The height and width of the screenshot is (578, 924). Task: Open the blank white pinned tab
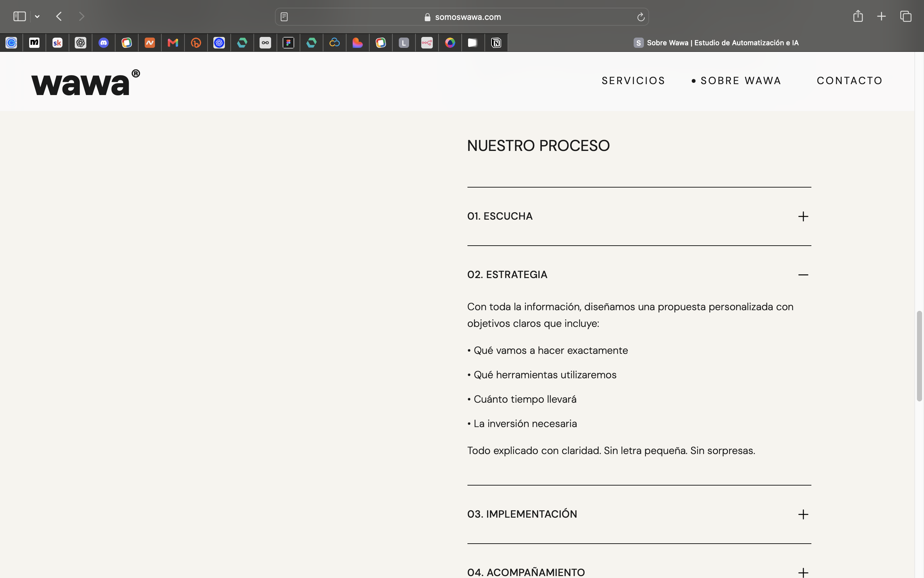[x=473, y=43]
